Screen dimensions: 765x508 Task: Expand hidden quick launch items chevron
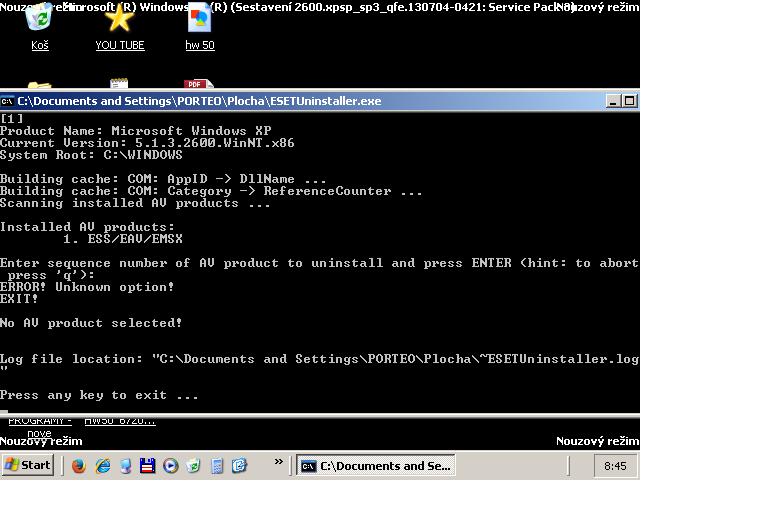coord(279,462)
